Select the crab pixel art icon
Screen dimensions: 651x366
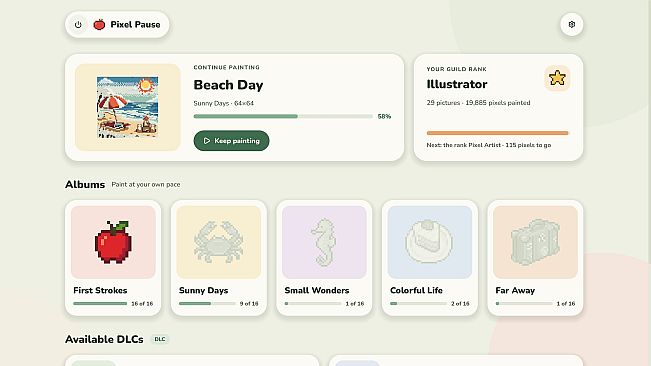(x=218, y=242)
